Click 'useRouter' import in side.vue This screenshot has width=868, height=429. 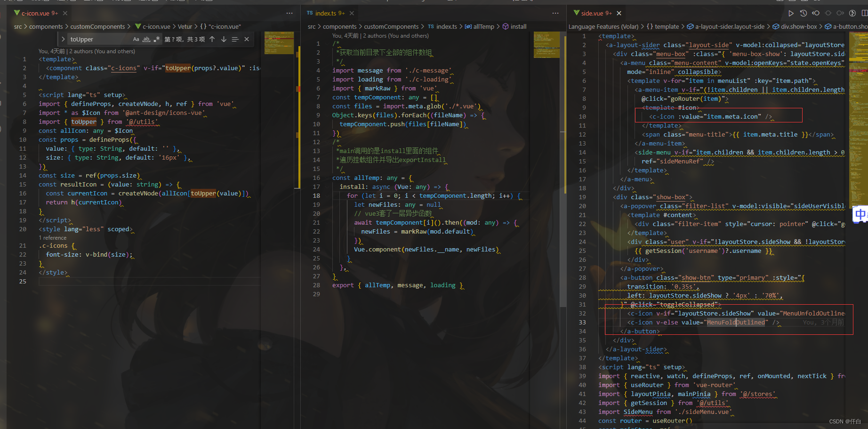(647, 385)
